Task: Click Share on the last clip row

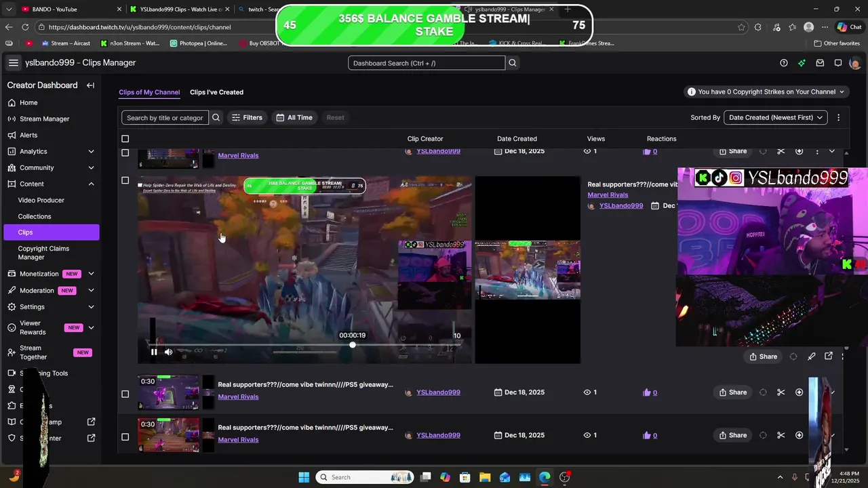Action: (733, 435)
